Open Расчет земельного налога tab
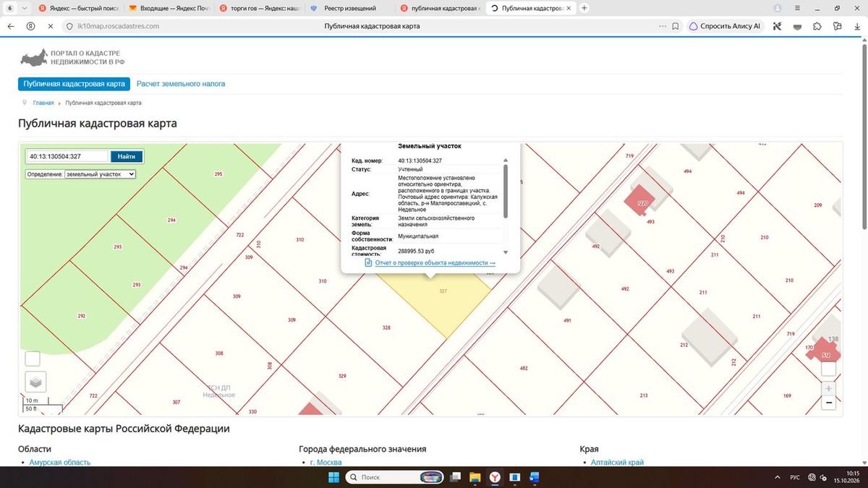The width and height of the screenshot is (868, 488). pos(181,84)
